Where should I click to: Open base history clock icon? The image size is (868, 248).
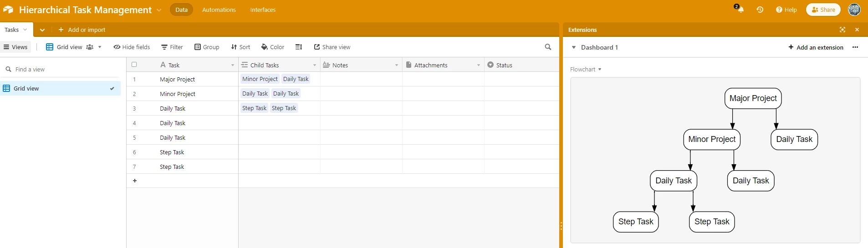[x=760, y=10]
